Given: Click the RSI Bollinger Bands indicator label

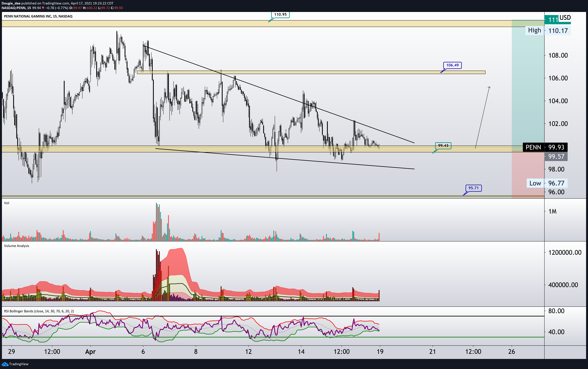Looking at the screenshot, I should point(39,311).
